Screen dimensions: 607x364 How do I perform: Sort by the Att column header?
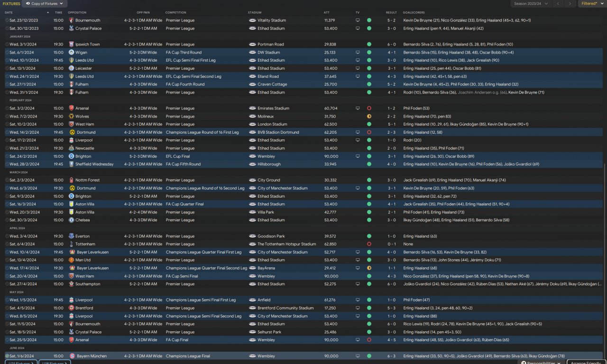326,12
